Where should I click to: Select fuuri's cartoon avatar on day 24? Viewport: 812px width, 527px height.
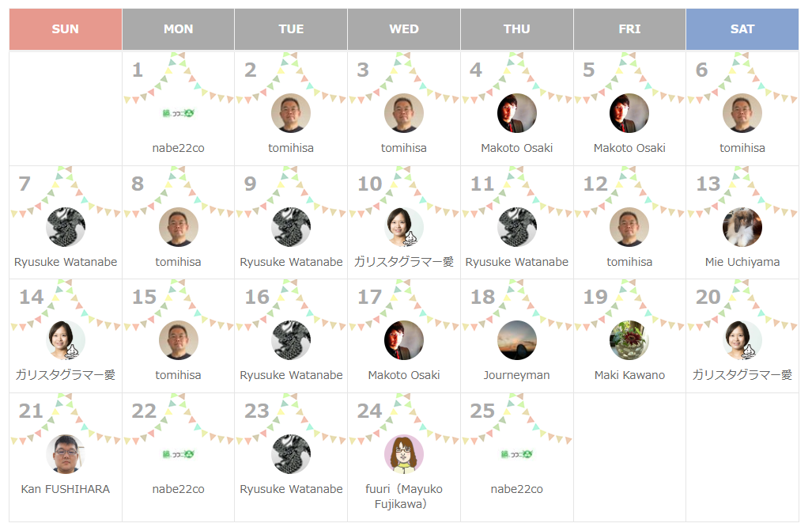point(404,454)
